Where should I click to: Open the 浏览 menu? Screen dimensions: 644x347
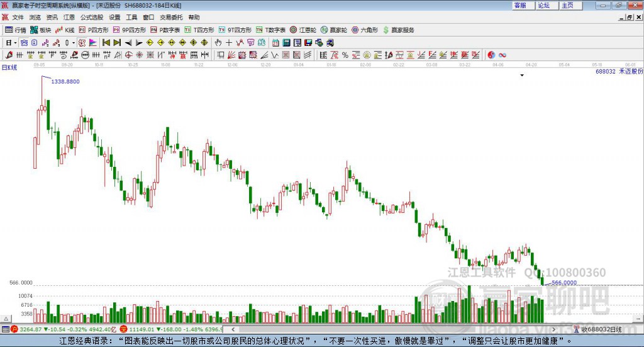click(35, 17)
